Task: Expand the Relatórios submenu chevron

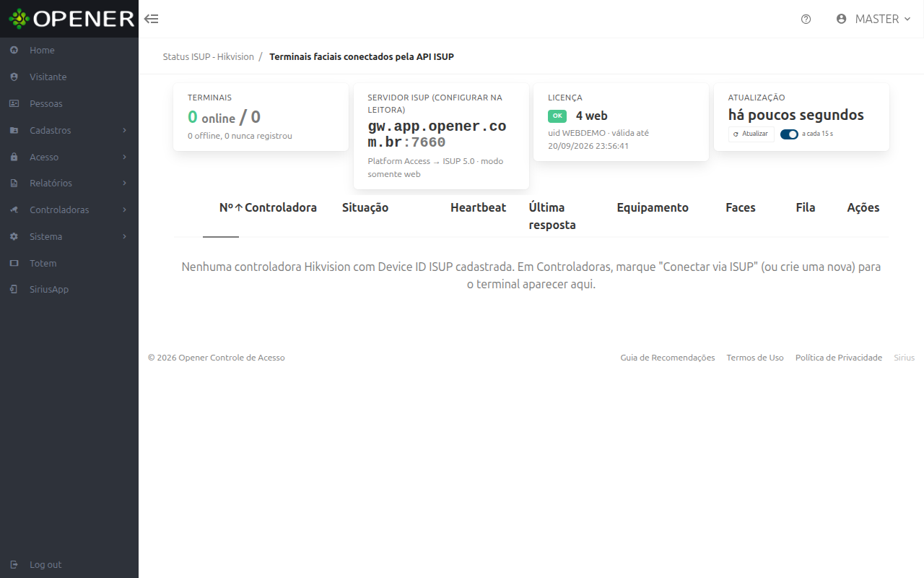Action: coord(125,184)
